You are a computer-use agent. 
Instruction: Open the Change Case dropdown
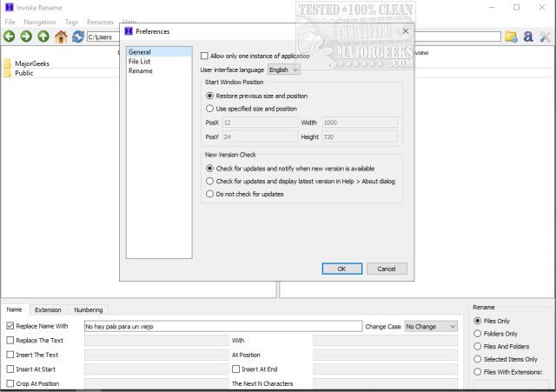431,326
